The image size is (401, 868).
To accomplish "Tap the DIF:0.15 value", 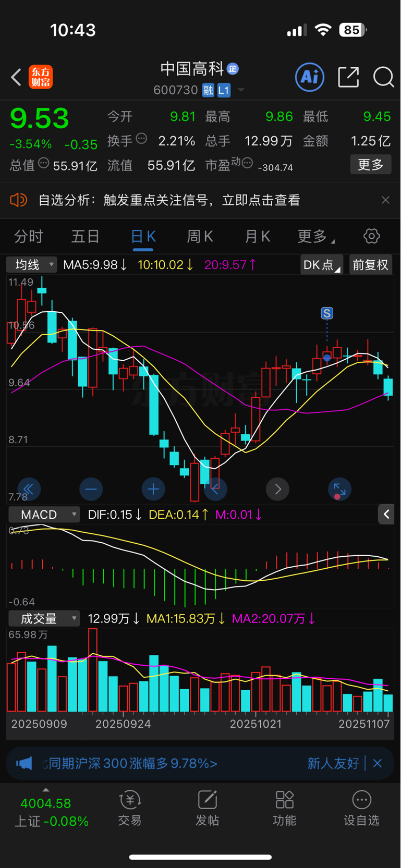I will [x=115, y=515].
